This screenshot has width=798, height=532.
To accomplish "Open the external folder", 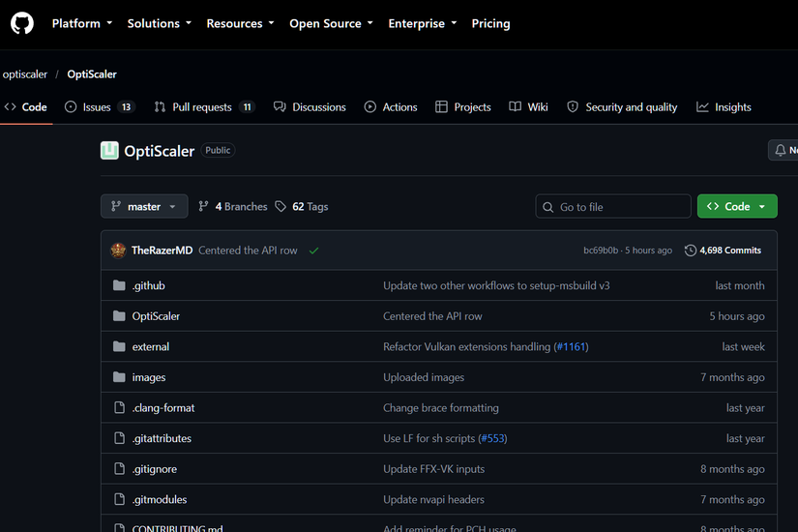I will (151, 346).
